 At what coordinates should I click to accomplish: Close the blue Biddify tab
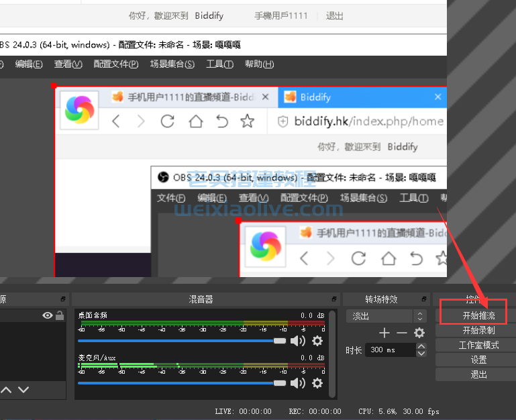click(437, 97)
